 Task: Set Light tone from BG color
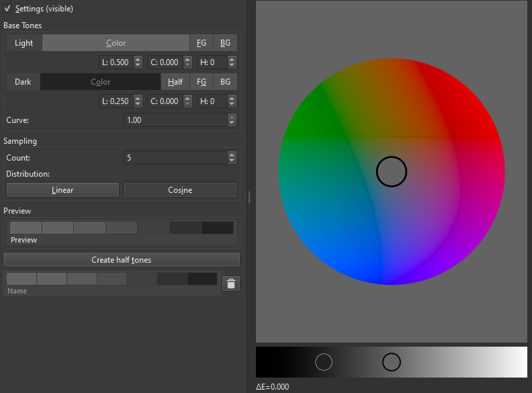coord(225,43)
